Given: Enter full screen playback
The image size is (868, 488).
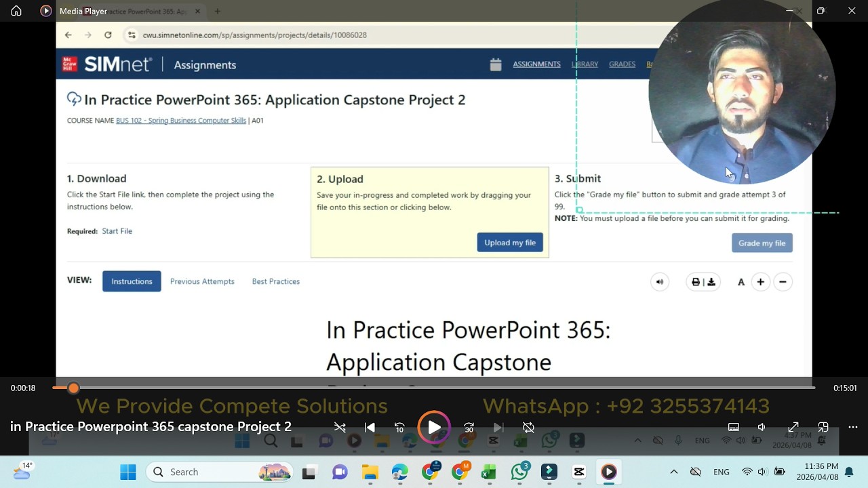Looking at the screenshot, I should pyautogui.click(x=793, y=427).
